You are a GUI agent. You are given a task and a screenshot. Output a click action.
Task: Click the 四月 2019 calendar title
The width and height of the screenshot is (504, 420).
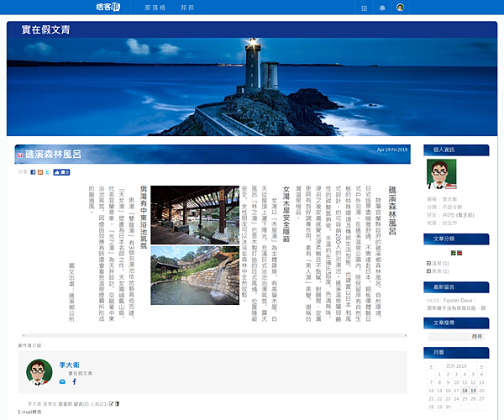pyautogui.click(x=456, y=366)
